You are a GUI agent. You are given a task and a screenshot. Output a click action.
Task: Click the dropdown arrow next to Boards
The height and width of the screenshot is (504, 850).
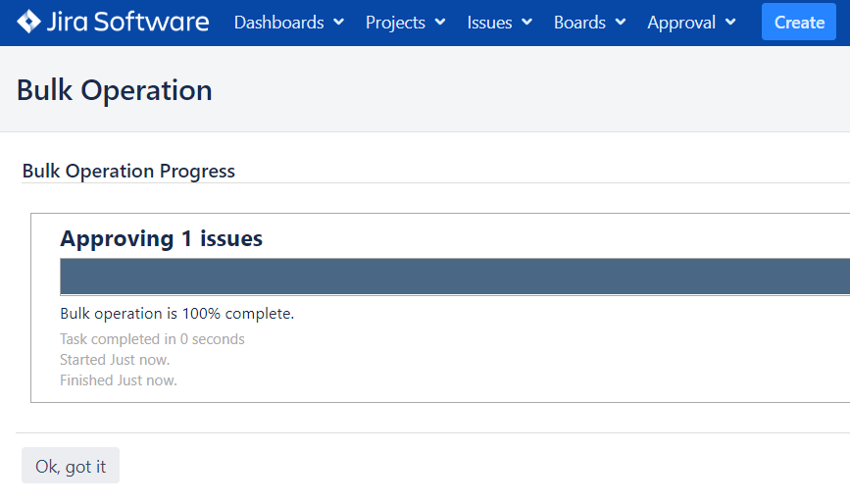(x=621, y=22)
